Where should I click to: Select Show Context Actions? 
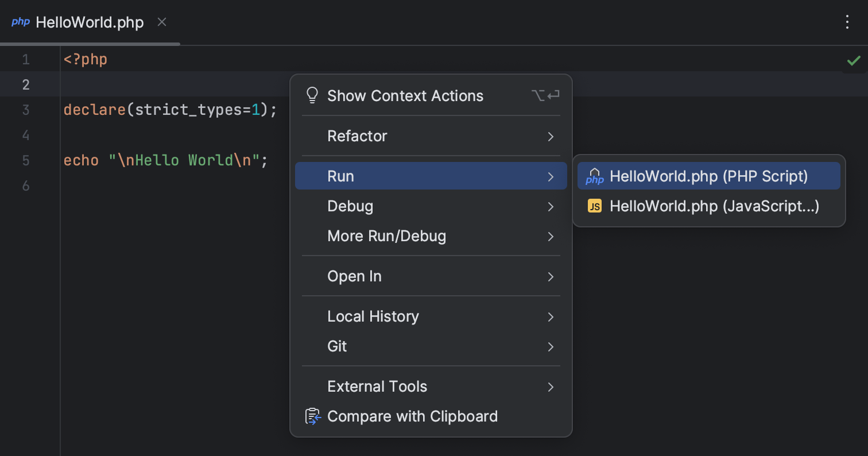click(405, 95)
